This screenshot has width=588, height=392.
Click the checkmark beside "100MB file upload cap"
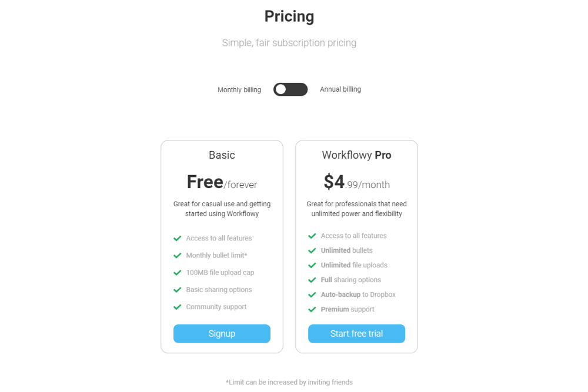point(177,272)
